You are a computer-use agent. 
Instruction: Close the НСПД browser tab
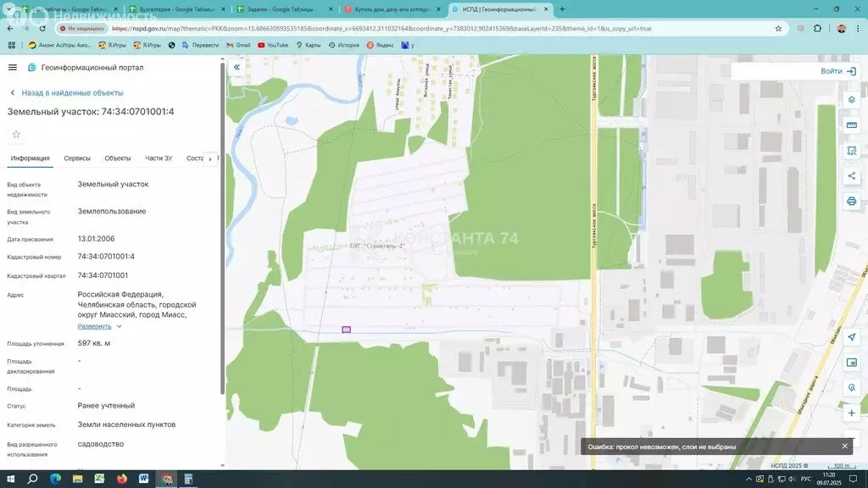click(546, 9)
